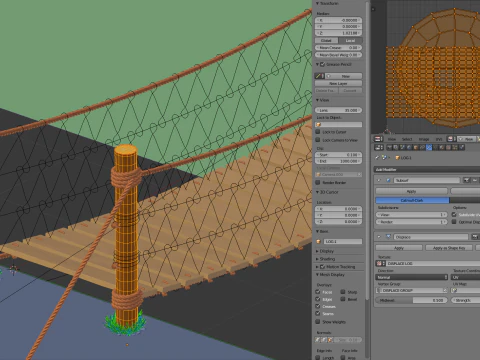Select the Catmull-Clark subdivision type
The height and width of the screenshot is (360, 480).
[x=412, y=200]
